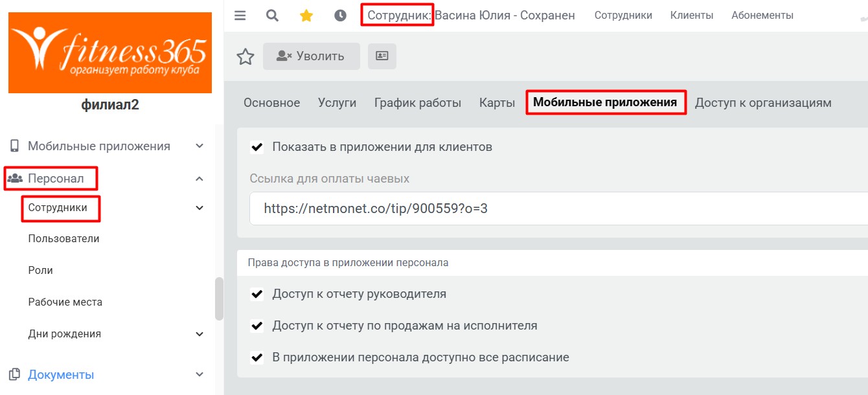Select the Мобильные приложения tab
The height and width of the screenshot is (395, 868).
click(x=605, y=102)
